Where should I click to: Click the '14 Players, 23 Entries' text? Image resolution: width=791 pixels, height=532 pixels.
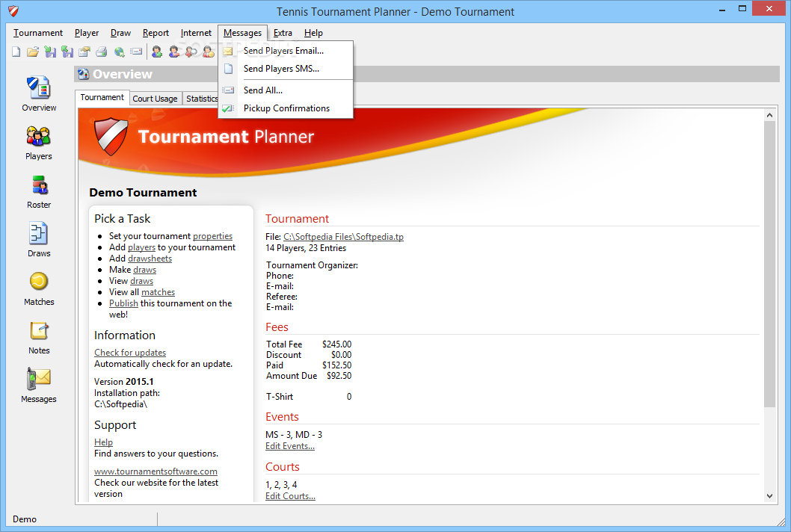tap(306, 248)
